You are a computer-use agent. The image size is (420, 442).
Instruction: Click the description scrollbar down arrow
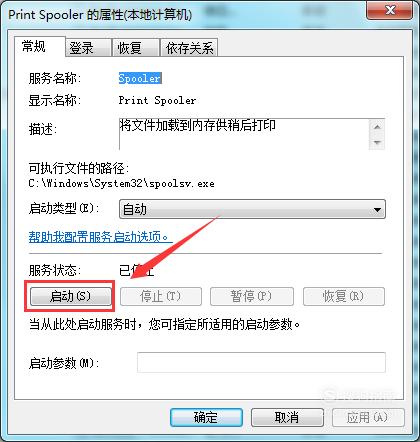point(377,142)
